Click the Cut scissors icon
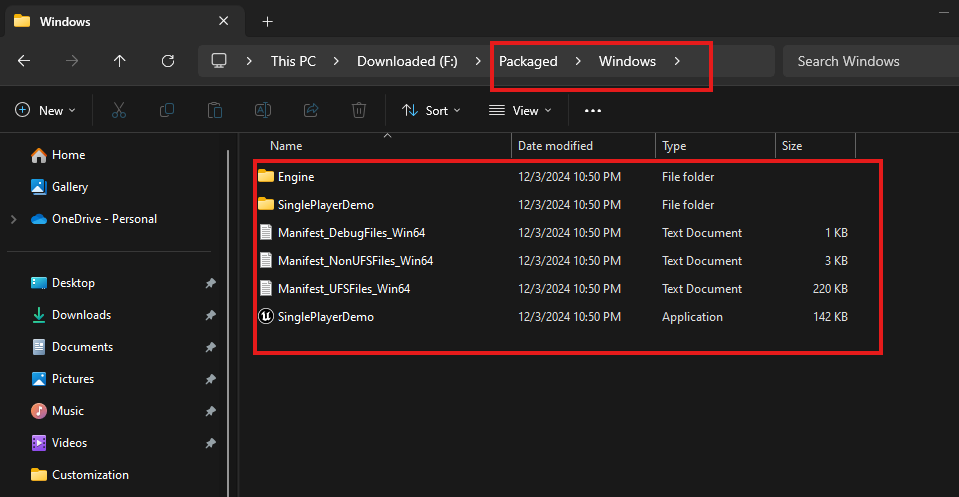Image resolution: width=959 pixels, height=497 pixels. (119, 110)
